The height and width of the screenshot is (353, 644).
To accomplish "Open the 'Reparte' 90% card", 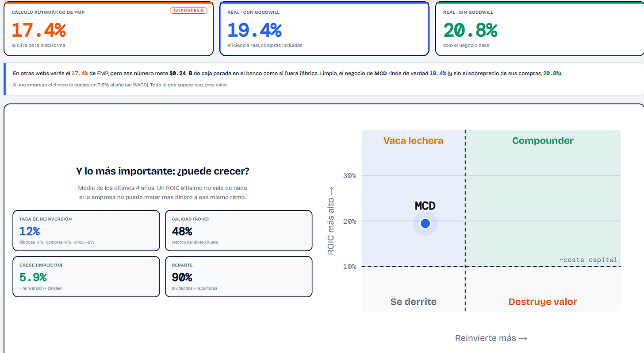I will point(238,276).
